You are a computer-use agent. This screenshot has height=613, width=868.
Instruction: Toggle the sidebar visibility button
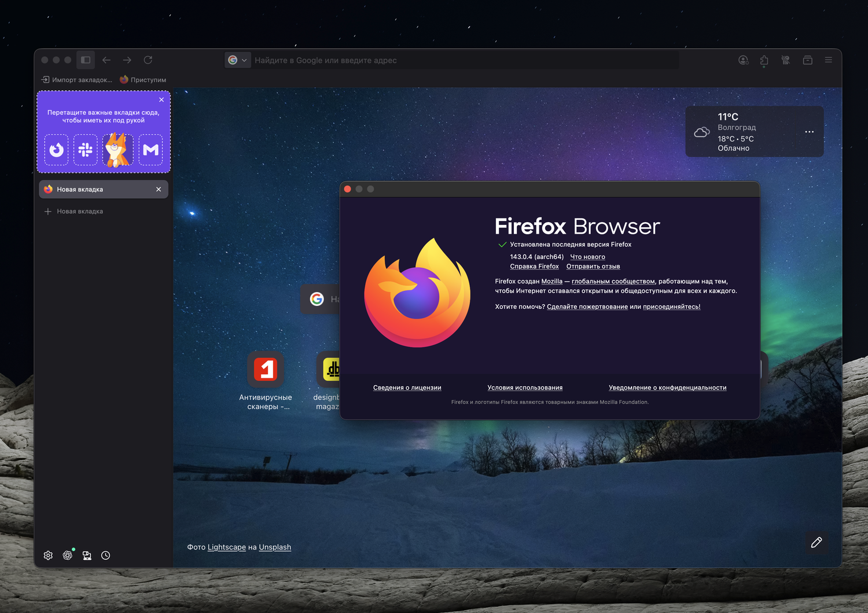(x=86, y=60)
